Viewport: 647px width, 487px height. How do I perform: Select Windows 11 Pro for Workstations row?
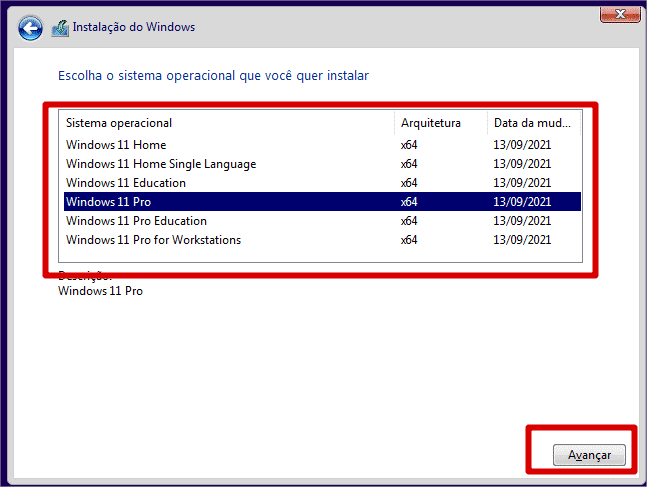click(322, 240)
